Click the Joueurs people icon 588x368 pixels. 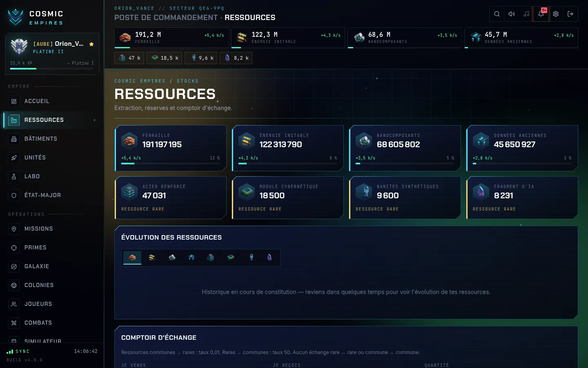[14, 304]
